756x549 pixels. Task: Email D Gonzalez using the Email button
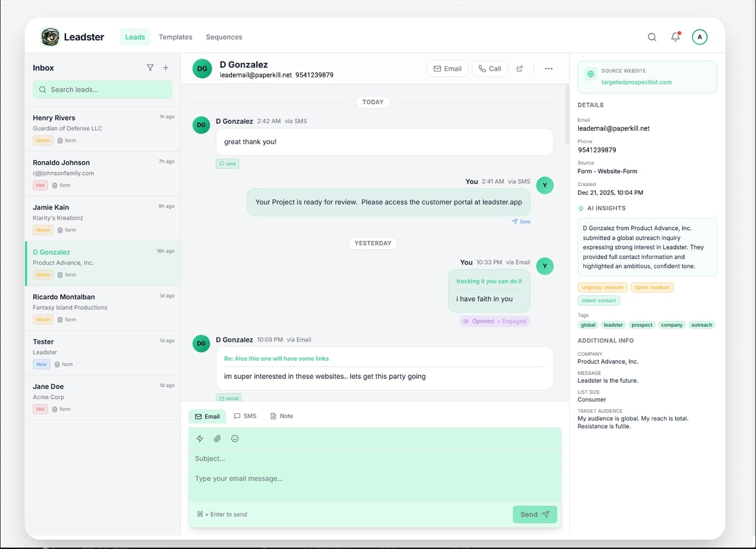tap(447, 69)
